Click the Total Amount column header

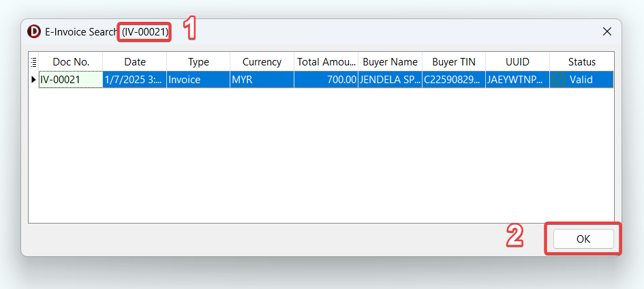(326, 62)
